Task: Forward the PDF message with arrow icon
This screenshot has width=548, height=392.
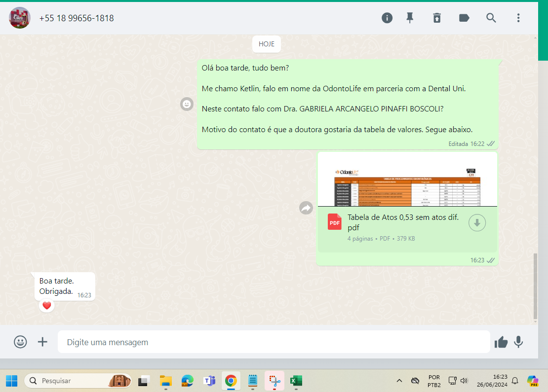Action: coord(306,208)
